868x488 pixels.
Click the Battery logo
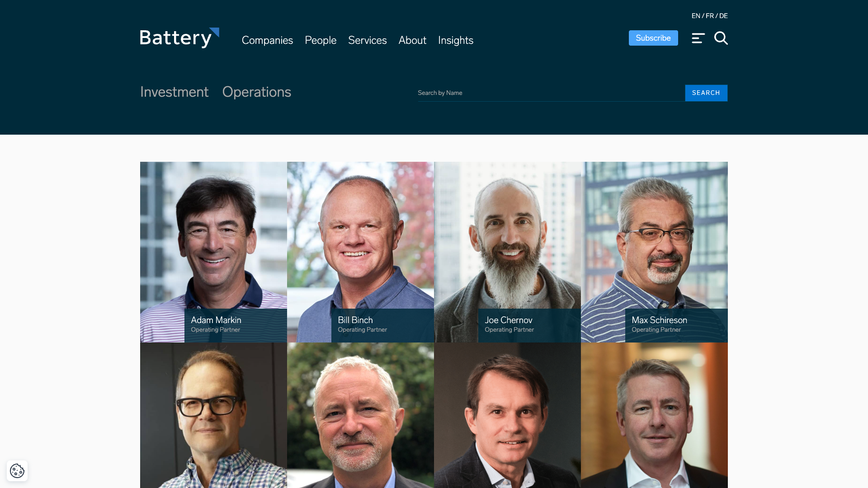click(x=179, y=38)
